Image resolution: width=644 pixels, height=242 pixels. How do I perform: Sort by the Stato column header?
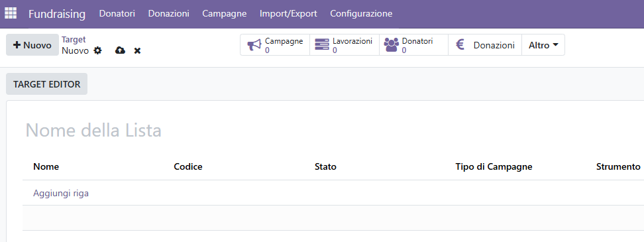[x=325, y=166]
